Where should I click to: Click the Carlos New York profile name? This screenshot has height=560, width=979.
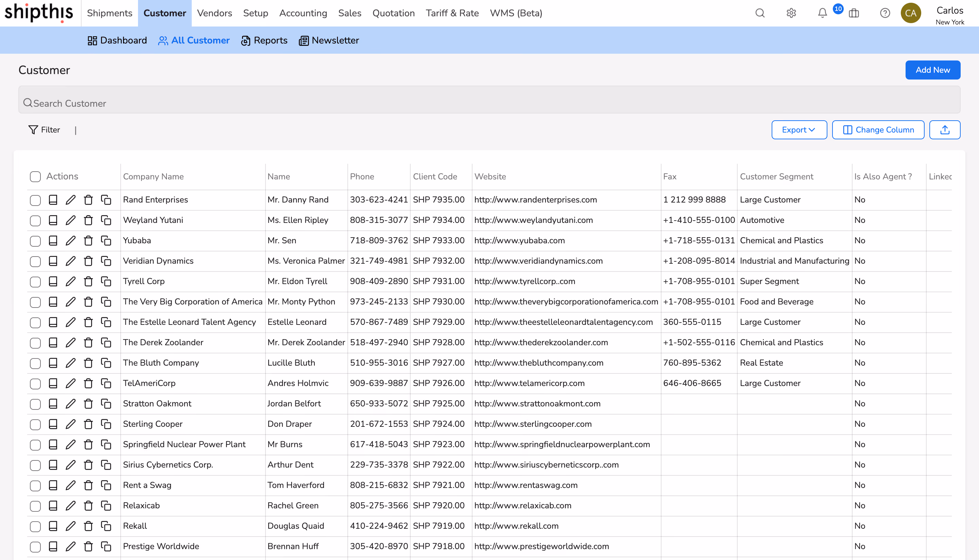(x=950, y=15)
